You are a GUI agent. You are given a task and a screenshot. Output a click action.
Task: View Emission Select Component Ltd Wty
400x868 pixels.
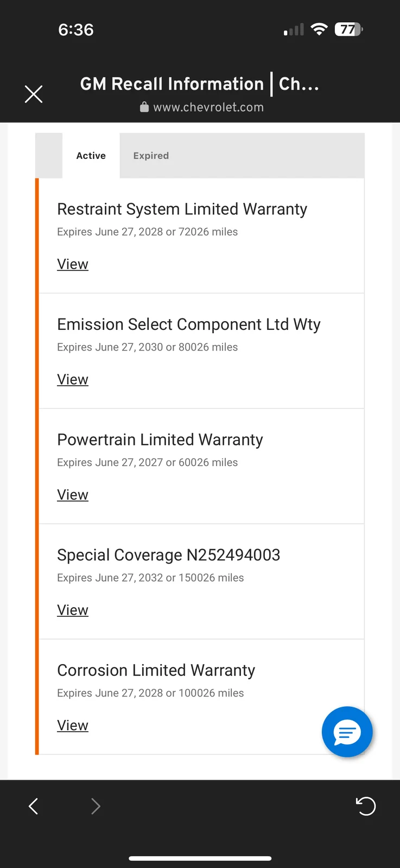(73, 380)
